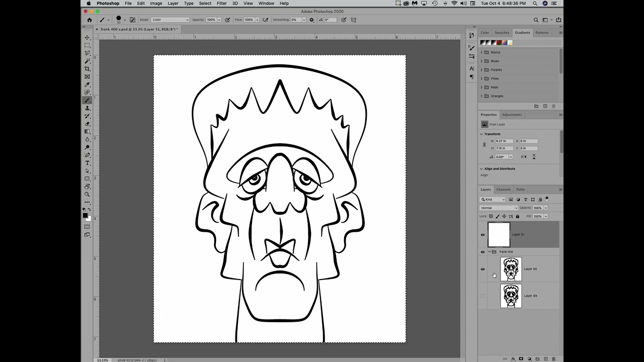Toggle pressure for opacity icon
The image size is (644, 362).
227,20
